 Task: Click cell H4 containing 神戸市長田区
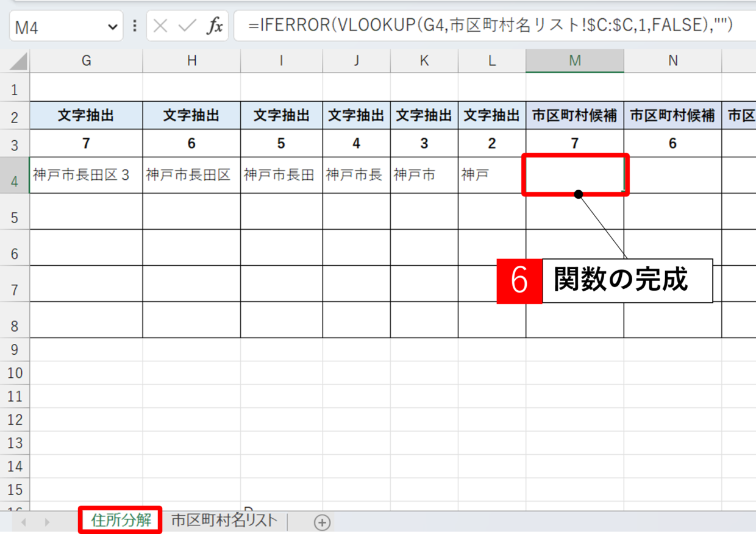191,175
